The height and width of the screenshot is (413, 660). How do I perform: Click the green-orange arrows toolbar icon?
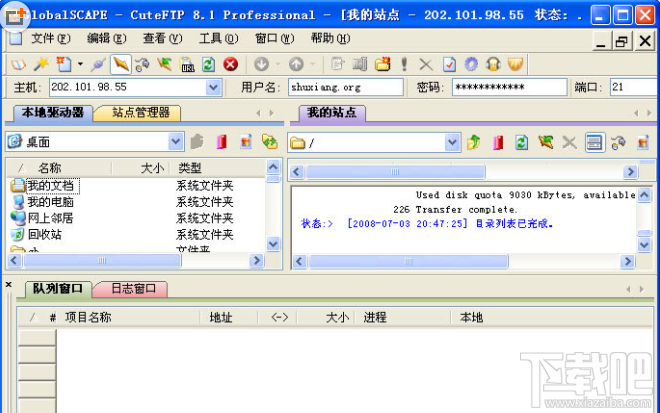(165, 64)
